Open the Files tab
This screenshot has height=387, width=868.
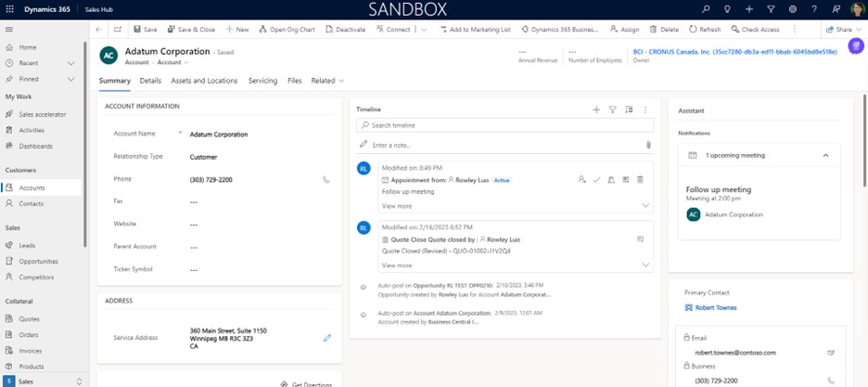tap(295, 81)
